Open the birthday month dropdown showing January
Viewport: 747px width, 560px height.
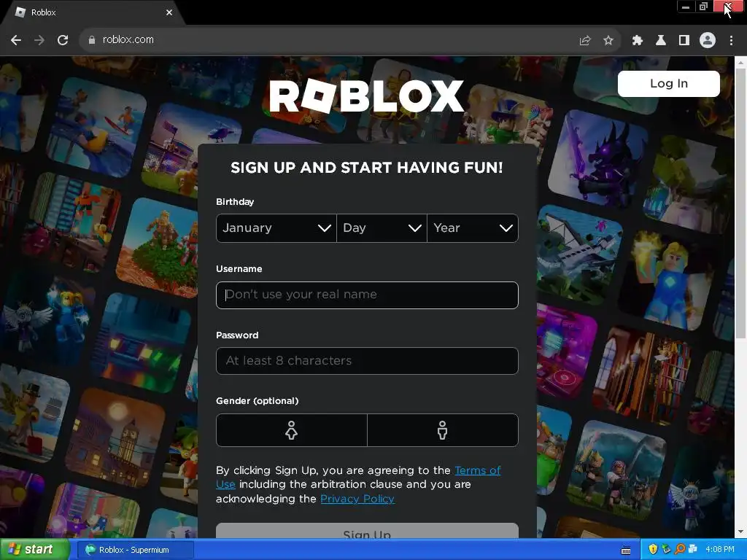click(276, 228)
